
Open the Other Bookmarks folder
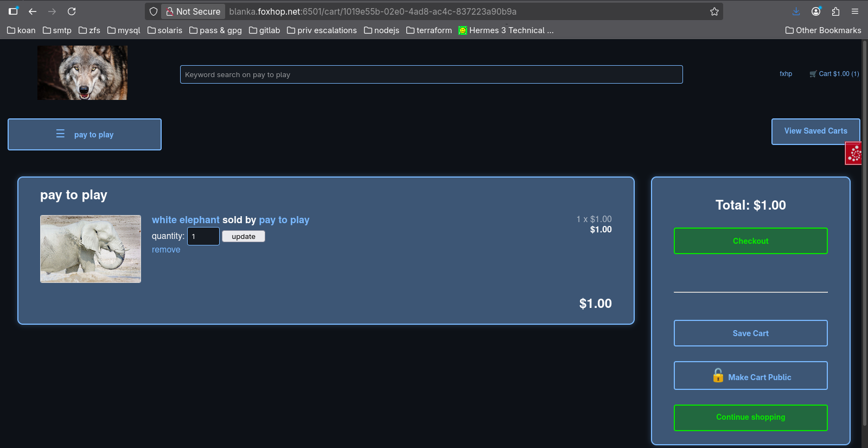coord(823,30)
